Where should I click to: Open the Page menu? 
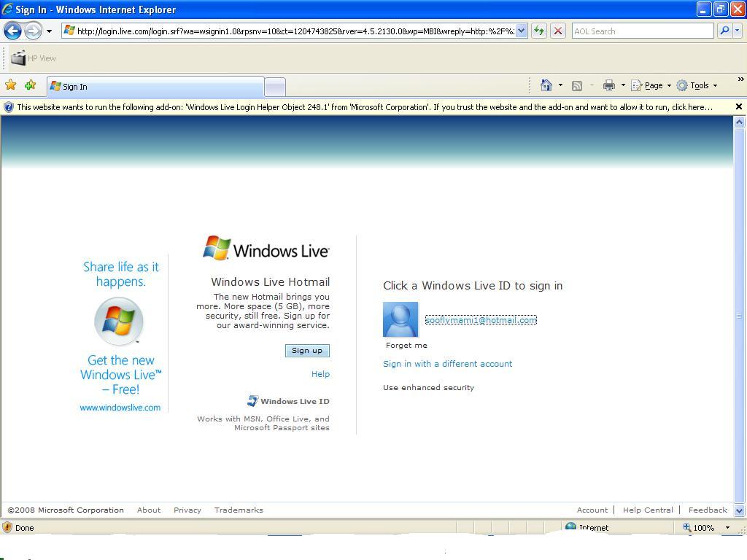[651, 86]
